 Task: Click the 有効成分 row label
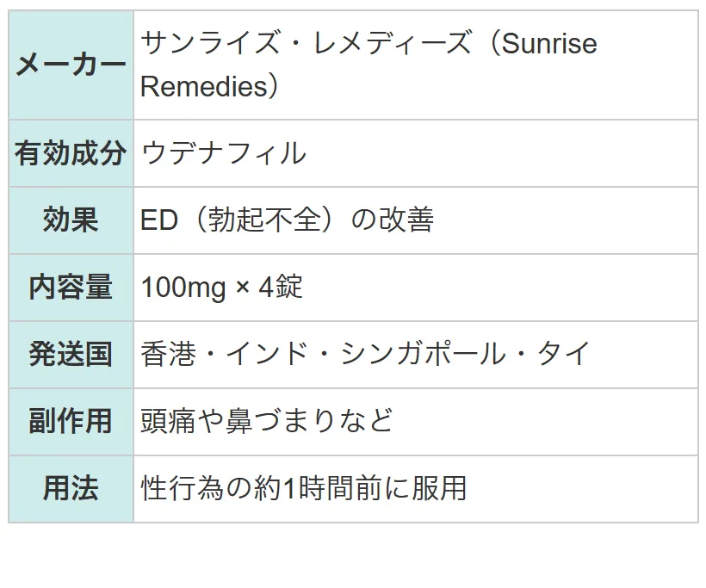click(71, 153)
